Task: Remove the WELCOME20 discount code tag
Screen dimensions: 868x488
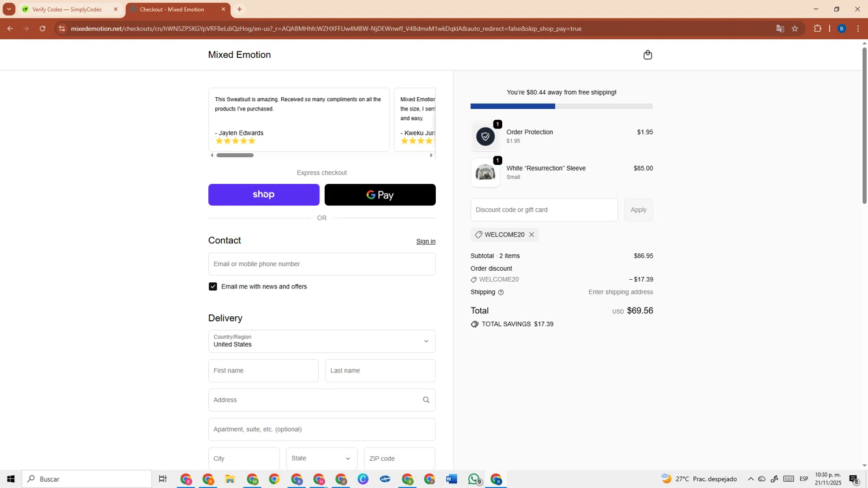Action: click(x=531, y=235)
